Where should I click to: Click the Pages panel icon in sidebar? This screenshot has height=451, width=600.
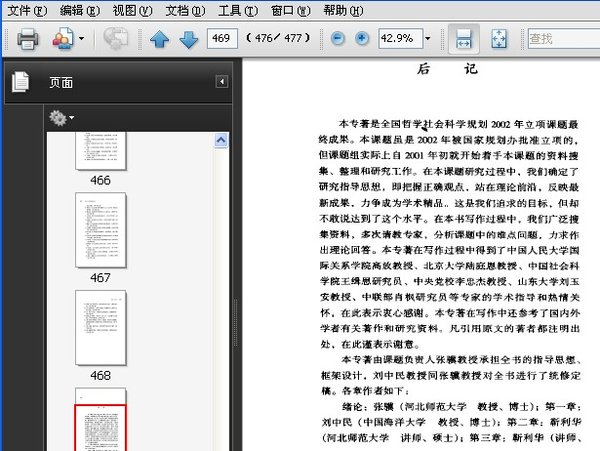click(x=20, y=82)
